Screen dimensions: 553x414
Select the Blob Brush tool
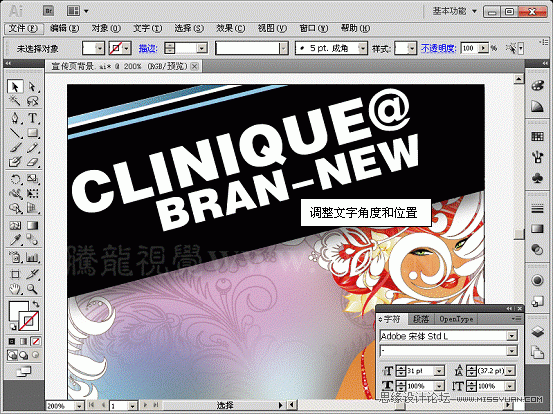tap(15, 162)
